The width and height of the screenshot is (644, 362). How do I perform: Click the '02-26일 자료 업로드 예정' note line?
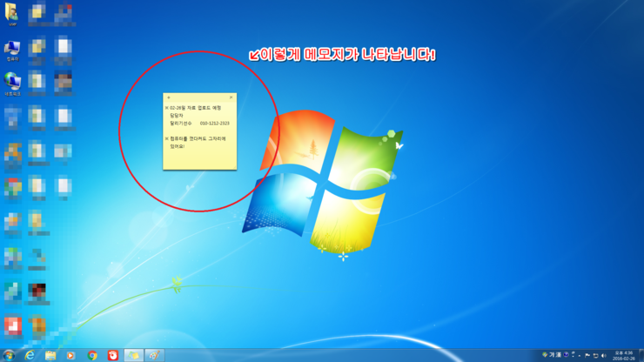(196, 108)
